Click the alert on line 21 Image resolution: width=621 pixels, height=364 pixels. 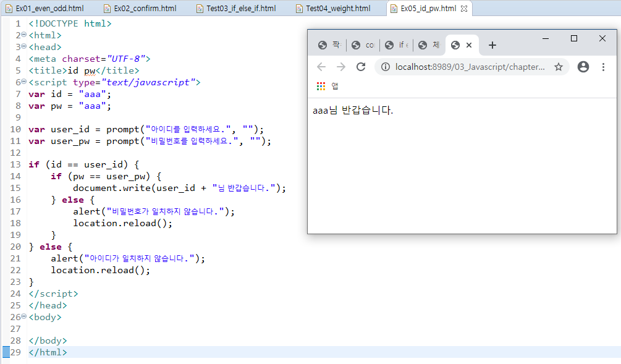point(128,258)
